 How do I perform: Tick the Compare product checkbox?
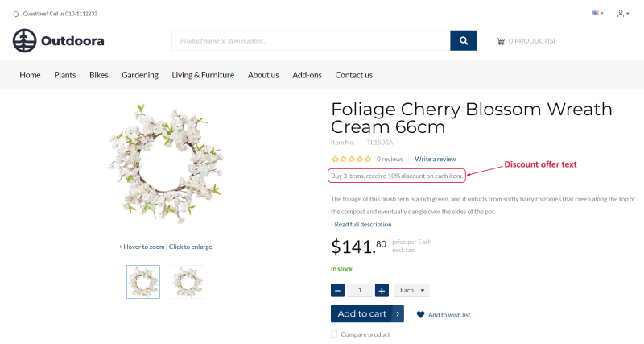334,334
